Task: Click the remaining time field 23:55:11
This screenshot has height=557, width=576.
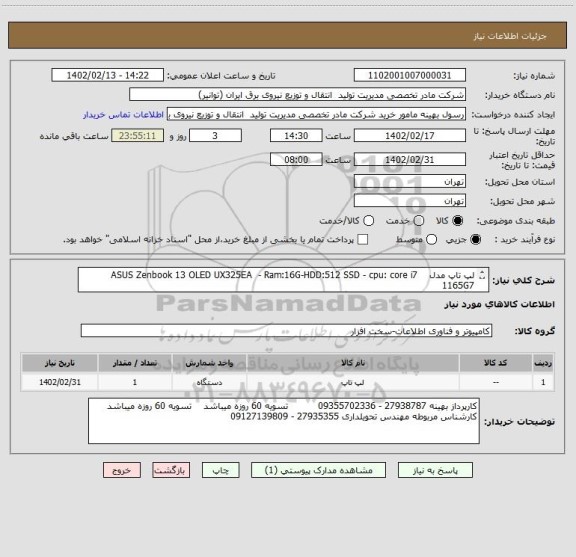Action: [x=137, y=136]
